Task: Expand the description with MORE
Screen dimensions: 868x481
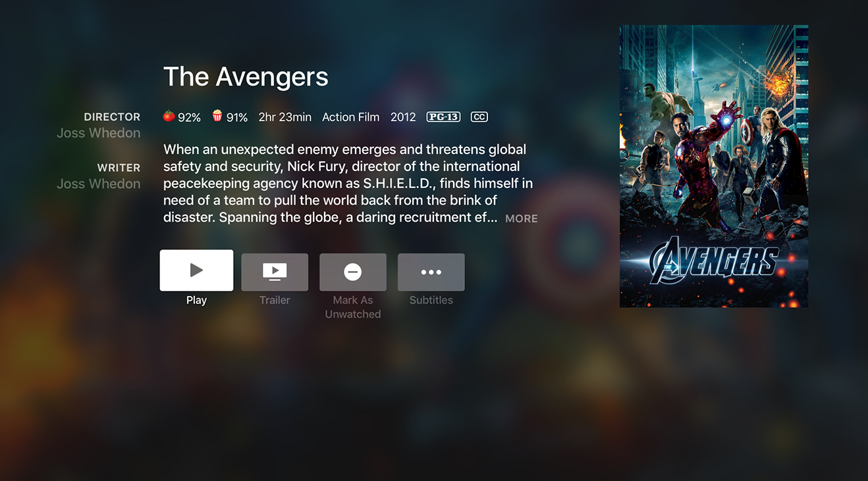Action: [x=522, y=218]
